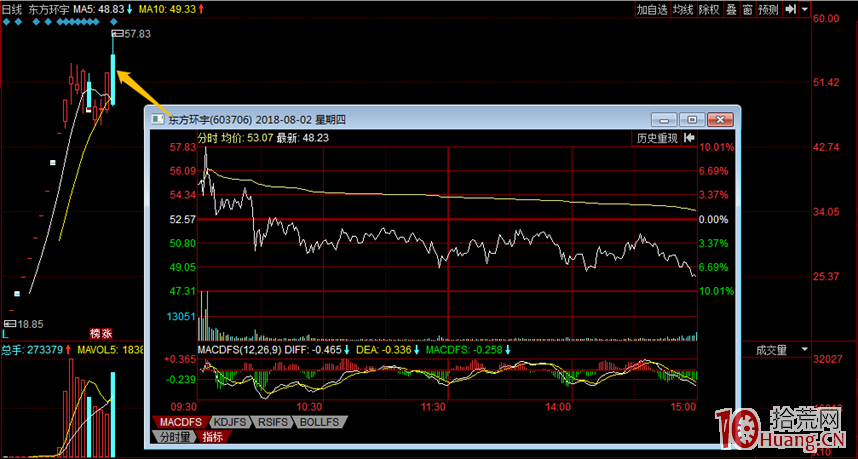Screen dimensions: 858x459
Task: Click the 窗 multi-window button
Action: tap(747, 9)
